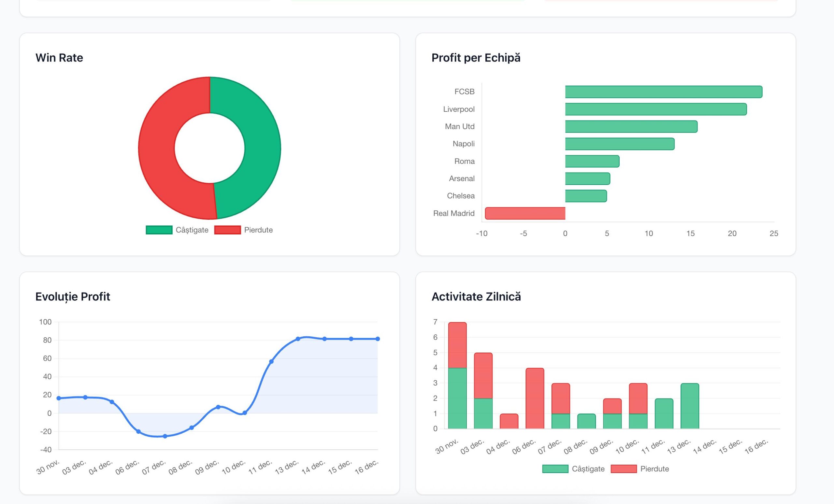
Task: Click the Real Madrid axis label
Action: (454, 214)
